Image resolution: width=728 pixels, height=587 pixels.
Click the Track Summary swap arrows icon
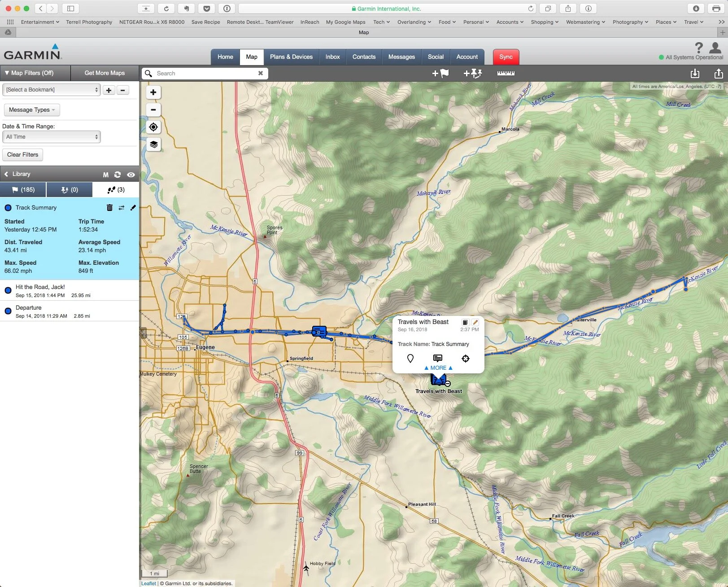(x=121, y=207)
